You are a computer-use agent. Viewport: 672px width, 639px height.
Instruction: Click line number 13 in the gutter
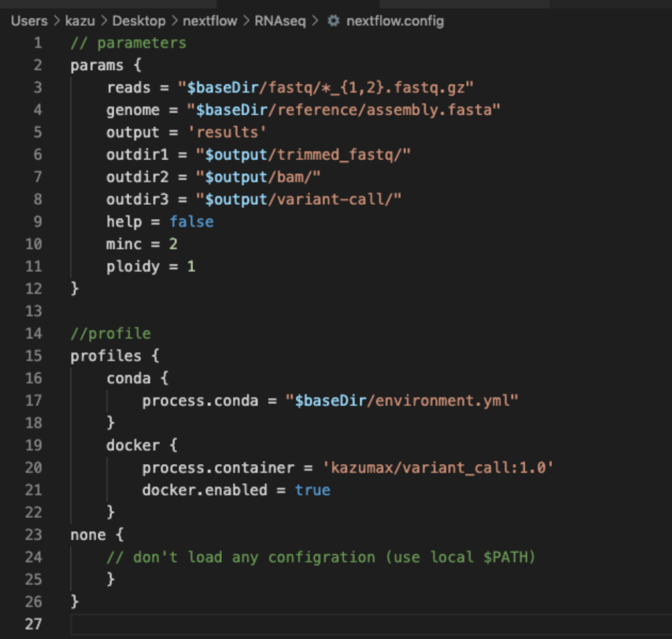(x=34, y=311)
